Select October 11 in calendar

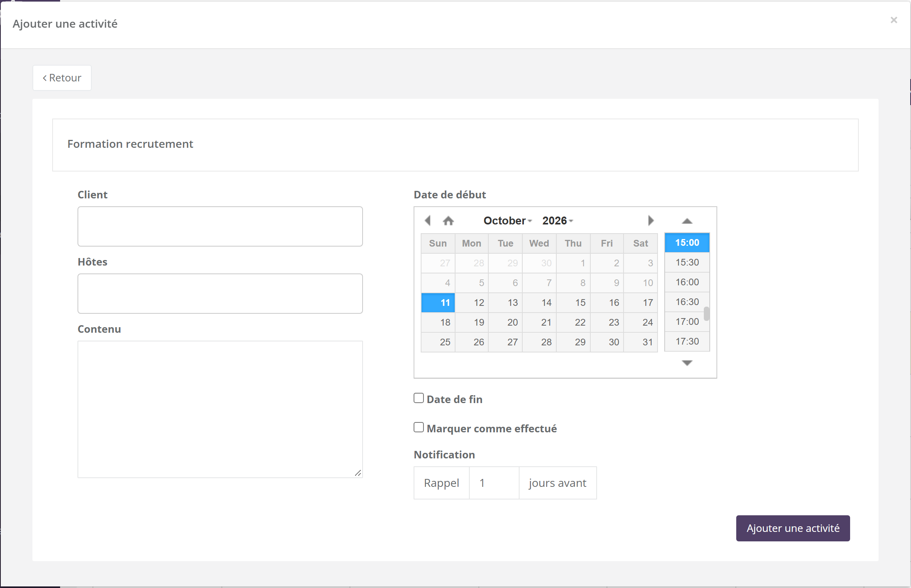point(438,303)
